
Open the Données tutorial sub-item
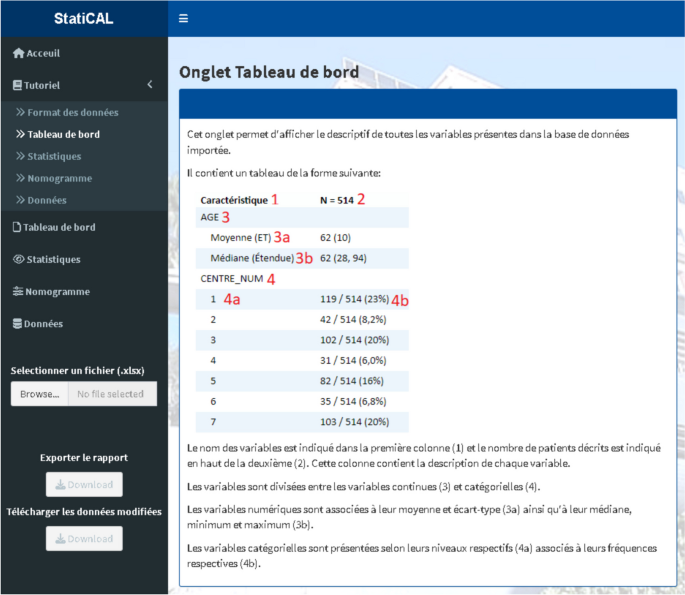[47, 200]
